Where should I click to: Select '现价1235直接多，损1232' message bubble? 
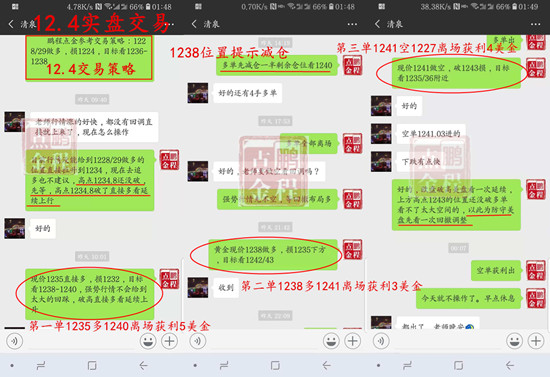tap(90, 294)
